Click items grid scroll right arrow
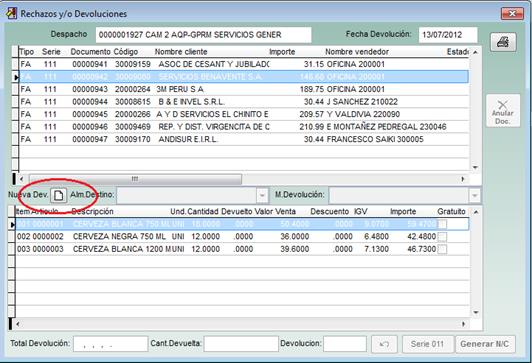Image resolution: width=532 pixels, height=363 pixels. coord(463,324)
